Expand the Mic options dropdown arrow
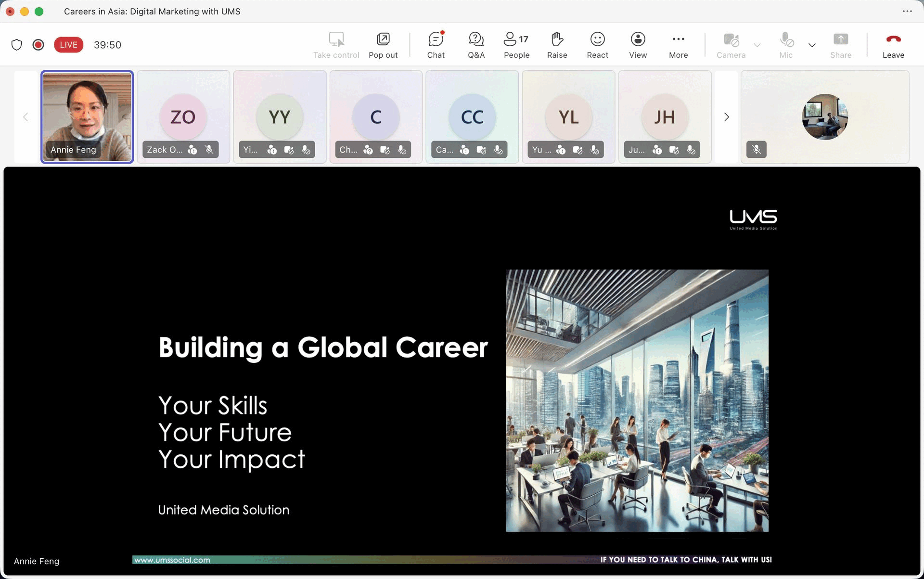The image size is (924, 579). pos(812,45)
